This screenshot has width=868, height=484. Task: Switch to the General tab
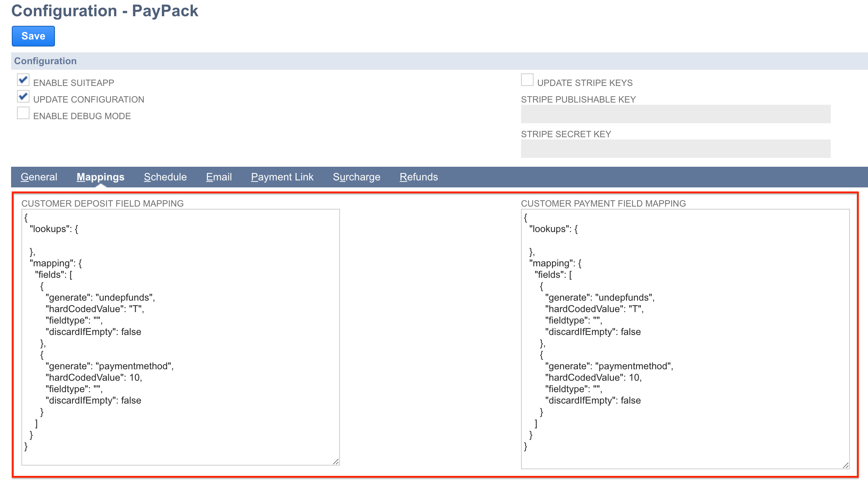pos(39,177)
